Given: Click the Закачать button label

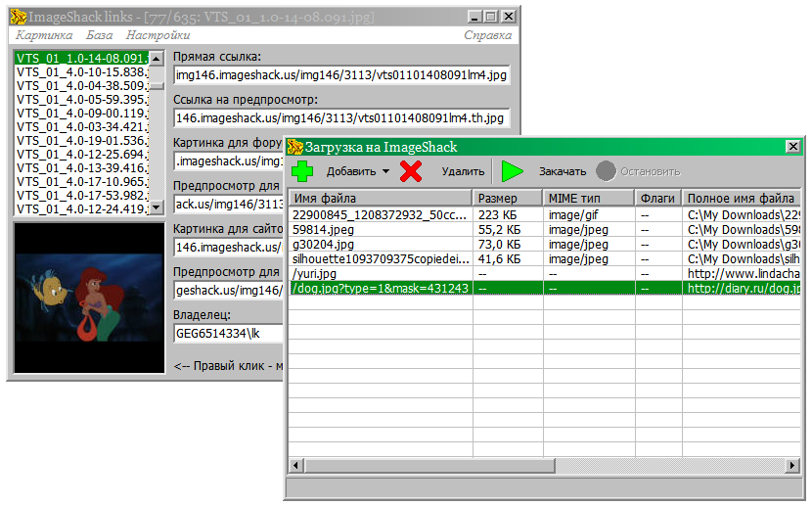Looking at the screenshot, I should tap(563, 171).
